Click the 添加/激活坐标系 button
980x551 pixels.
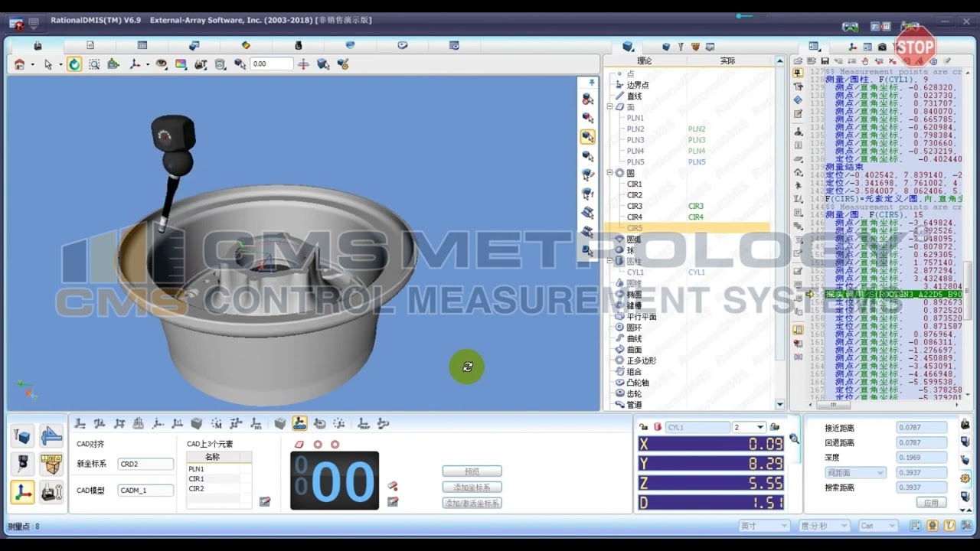(472, 504)
